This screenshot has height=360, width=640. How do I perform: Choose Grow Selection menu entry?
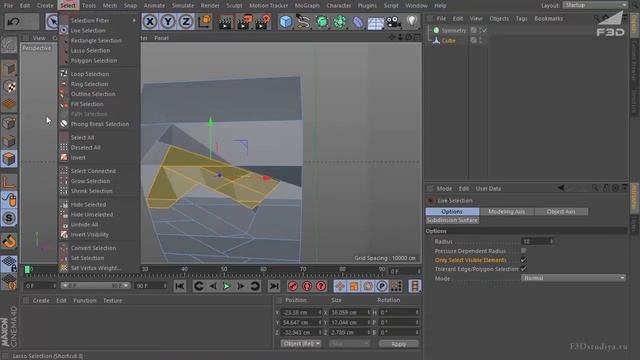[x=90, y=181]
